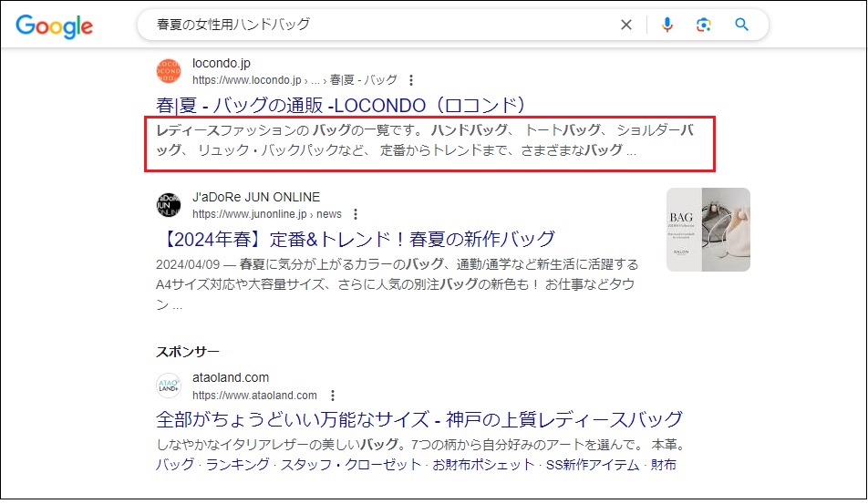Click the Google logo
The image size is (868, 504).
(x=55, y=26)
